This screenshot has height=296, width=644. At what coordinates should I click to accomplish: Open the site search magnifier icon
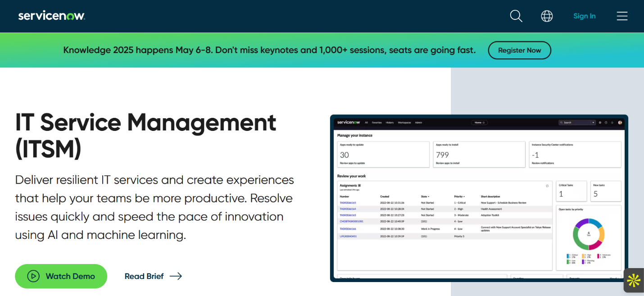[516, 16]
